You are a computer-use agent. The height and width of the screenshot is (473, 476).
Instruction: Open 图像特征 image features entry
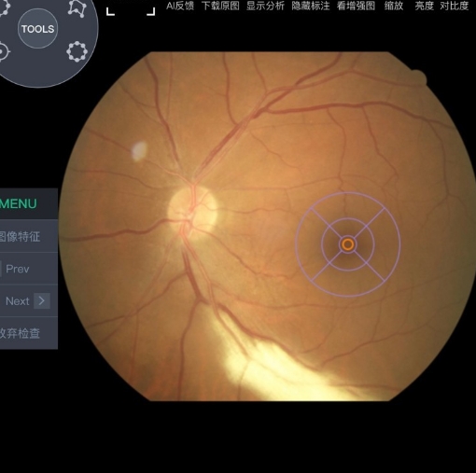pyautogui.click(x=29, y=236)
